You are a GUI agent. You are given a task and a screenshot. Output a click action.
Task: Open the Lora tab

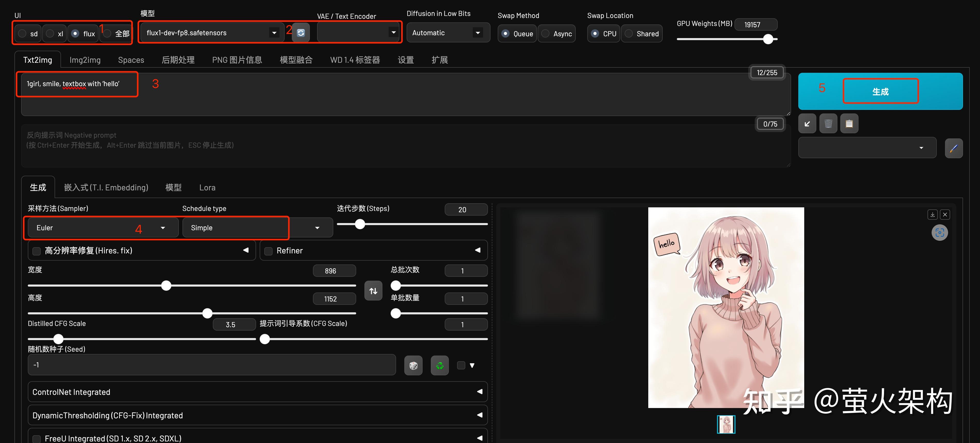tap(207, 187)
